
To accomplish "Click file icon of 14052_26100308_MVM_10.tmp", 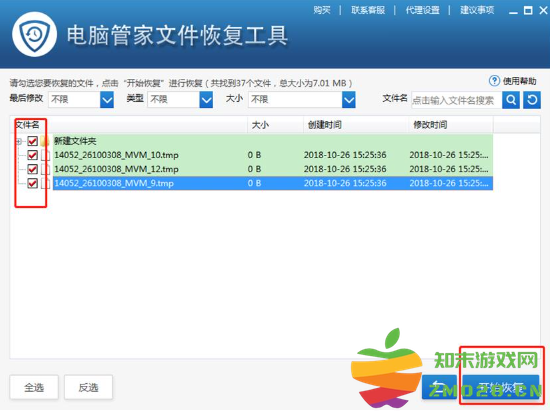I will pos(45,155).
